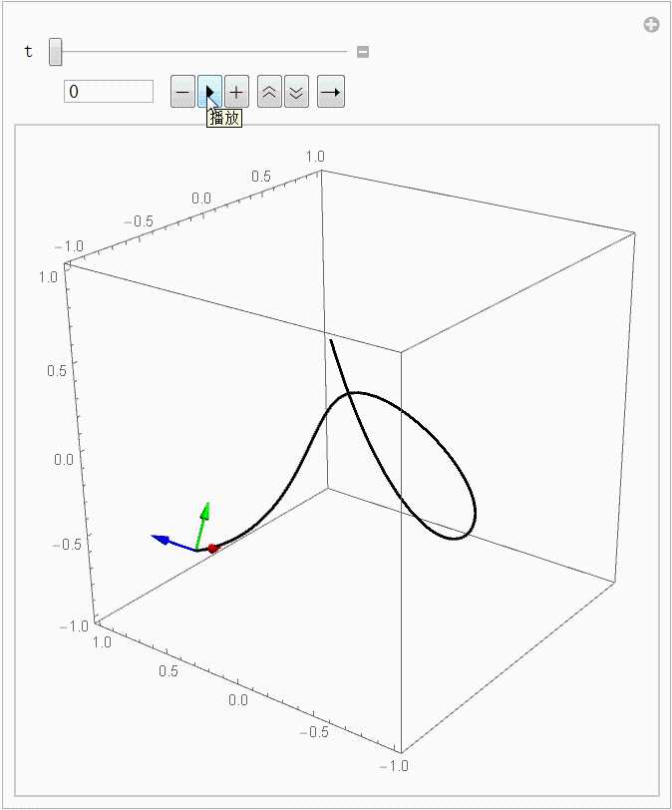Click the double up-chevron faster button
The height and width of the screenshot is (810, 672).
(269, 92)
